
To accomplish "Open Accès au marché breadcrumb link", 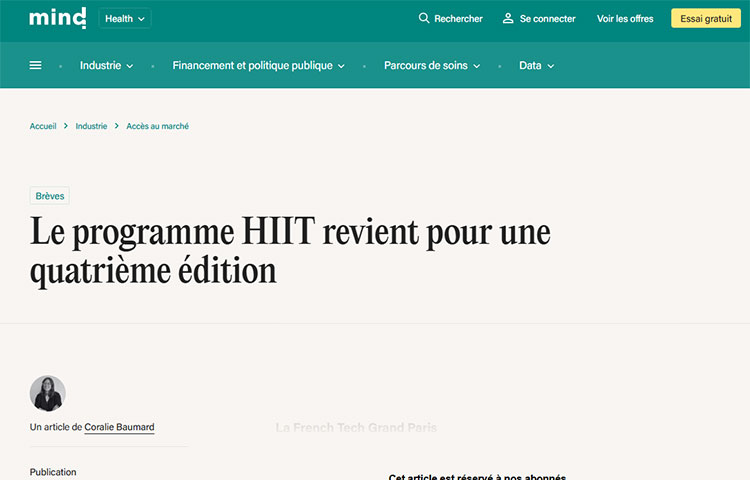I will coord(157,126).
